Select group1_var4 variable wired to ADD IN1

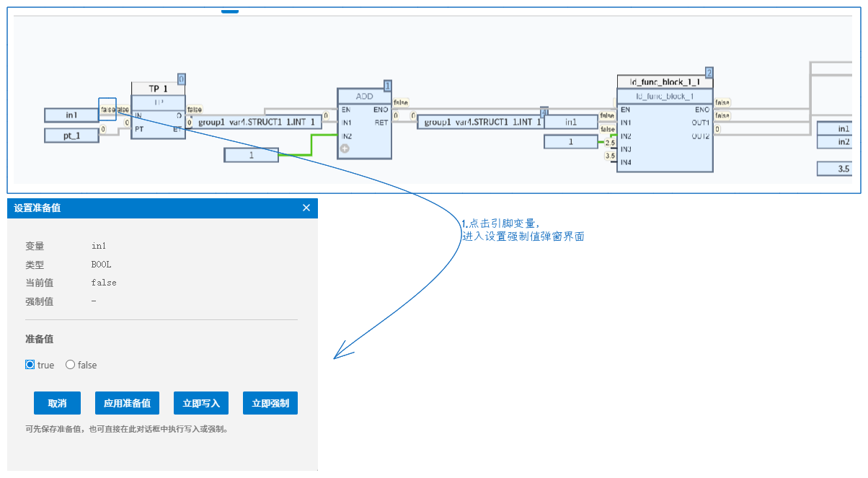tap(254, 122)
